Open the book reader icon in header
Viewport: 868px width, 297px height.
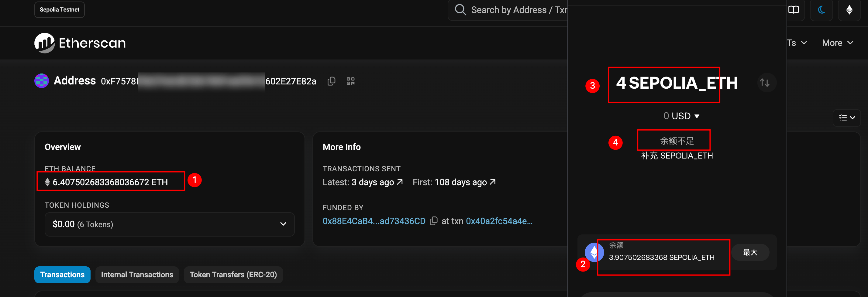pyautogui.click(x=794, y=10)
